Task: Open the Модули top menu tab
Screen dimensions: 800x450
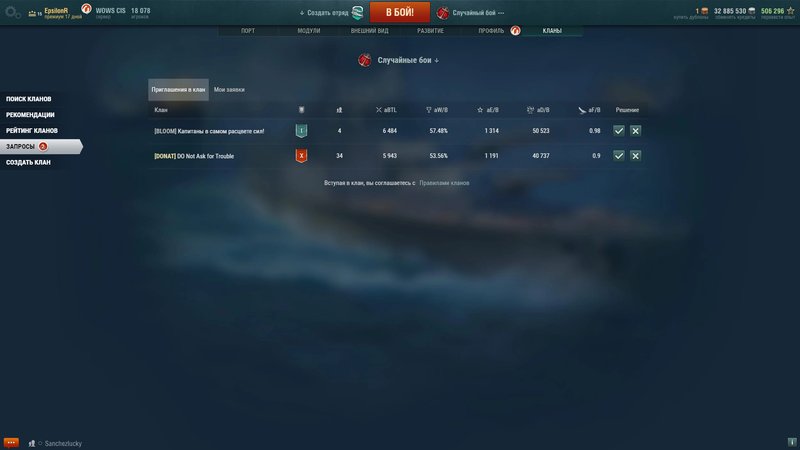Action: tap(309, 31)
